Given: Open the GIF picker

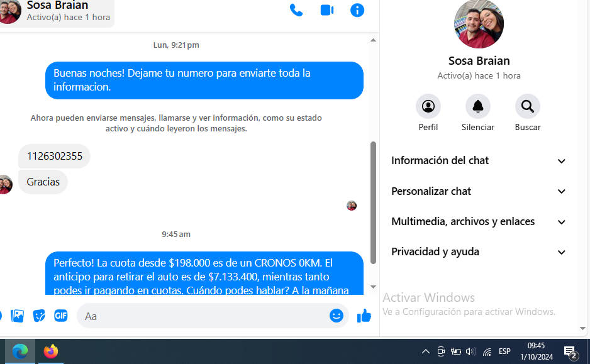Looking at the screenshot, I should (60, 316).
